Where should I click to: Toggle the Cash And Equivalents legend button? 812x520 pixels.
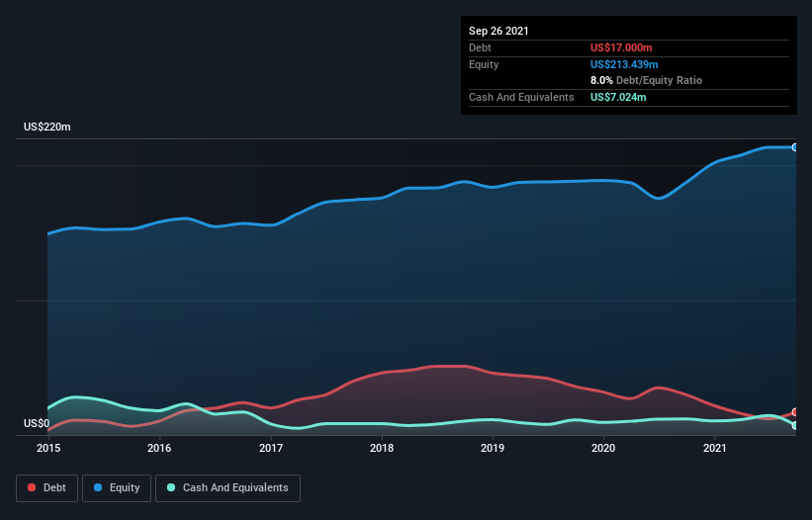point(227,488)
